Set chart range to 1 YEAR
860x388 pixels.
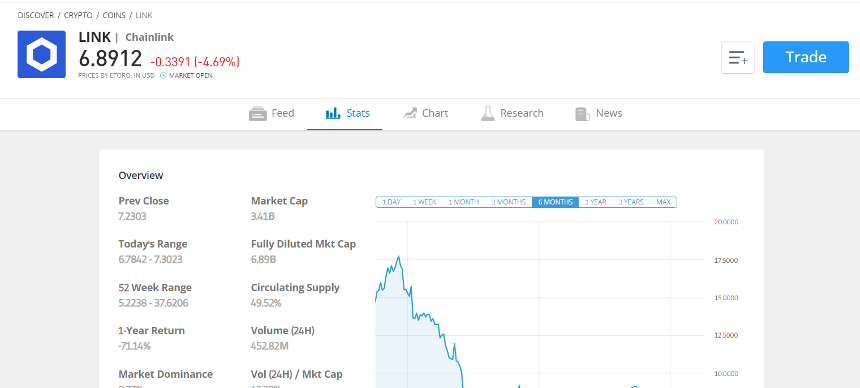[x=596, y=202]
